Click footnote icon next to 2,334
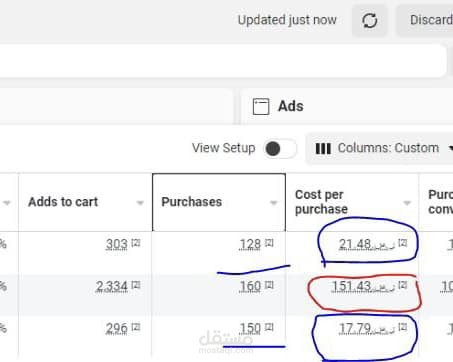Viewport: 453px width, 362px height. pos(136,285)
